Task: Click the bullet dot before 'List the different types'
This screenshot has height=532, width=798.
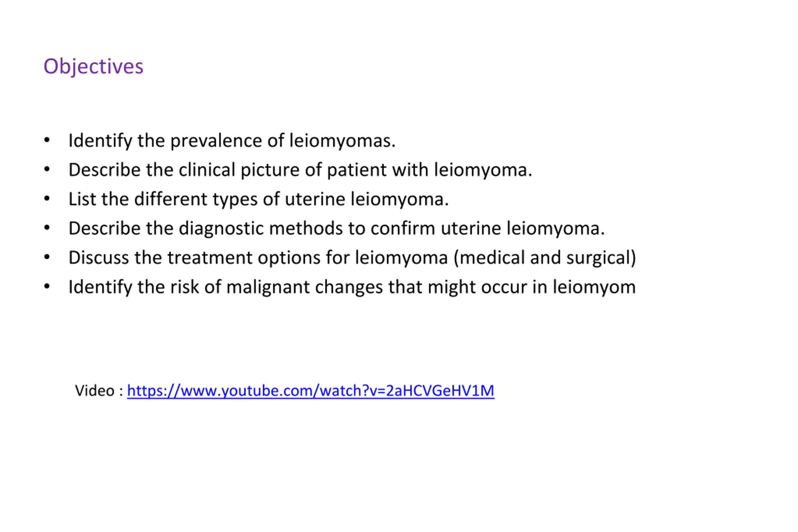Action: tap(47, 199)
